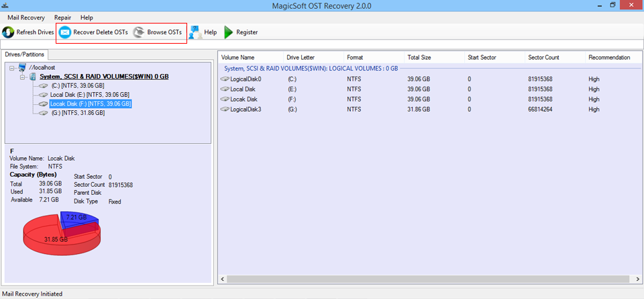Image resolution: width=644 pixels, height=299 pixels.
Task: Select the Drives/Partitions tab
Action: coord(25,54)
